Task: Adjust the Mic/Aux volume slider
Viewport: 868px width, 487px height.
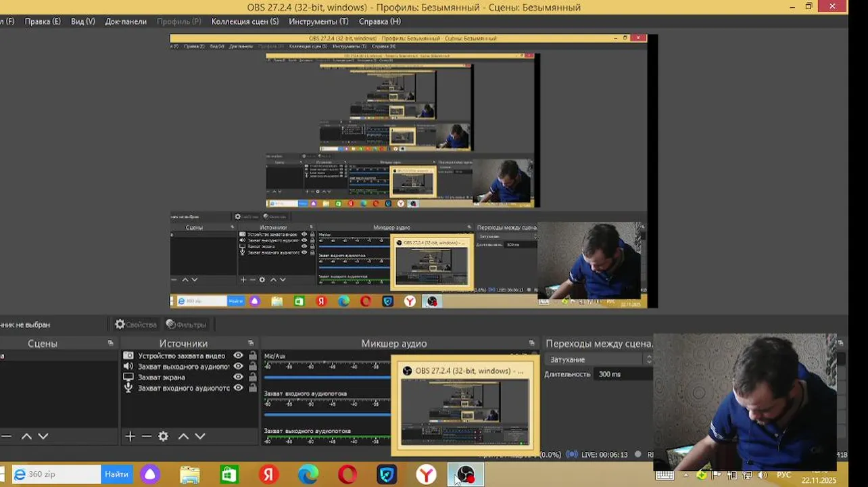Action: [327, 377]
